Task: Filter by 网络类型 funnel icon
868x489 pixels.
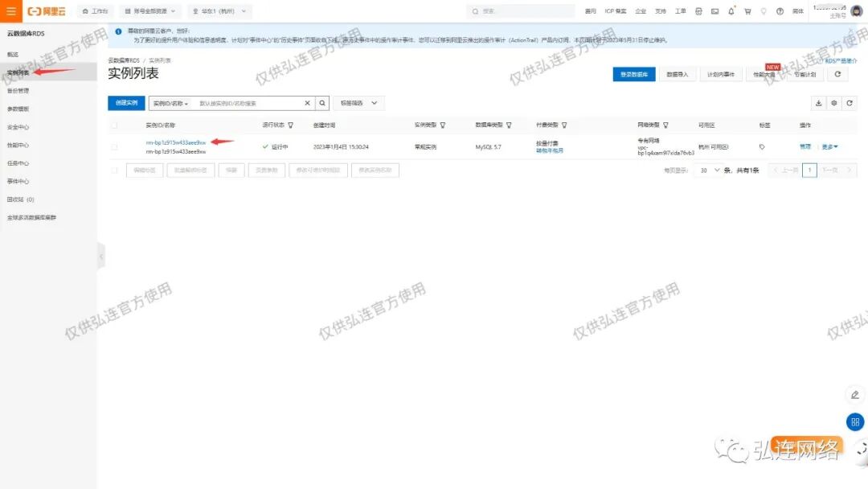Action: 665,125
